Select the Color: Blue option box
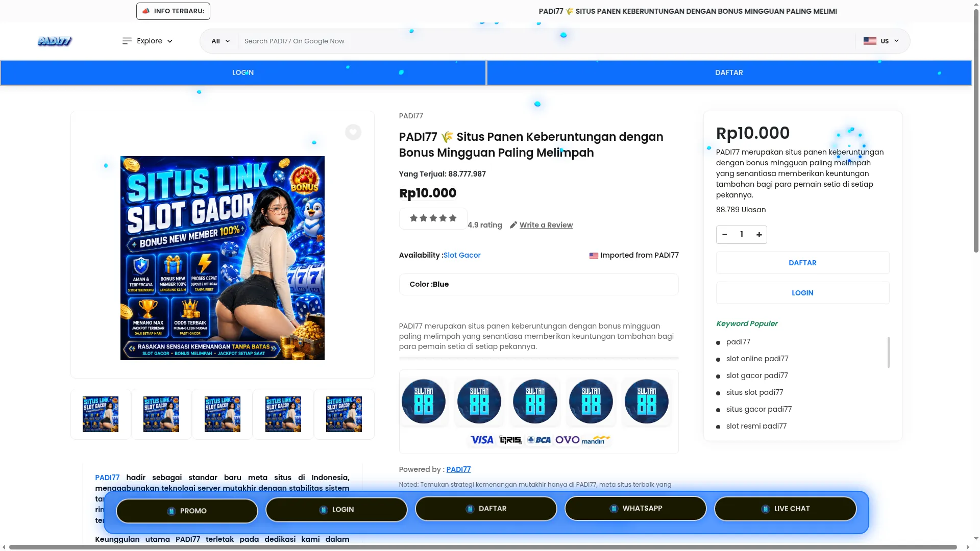The height and width of the screenshot is (551, 980). (x=538, y=284)
